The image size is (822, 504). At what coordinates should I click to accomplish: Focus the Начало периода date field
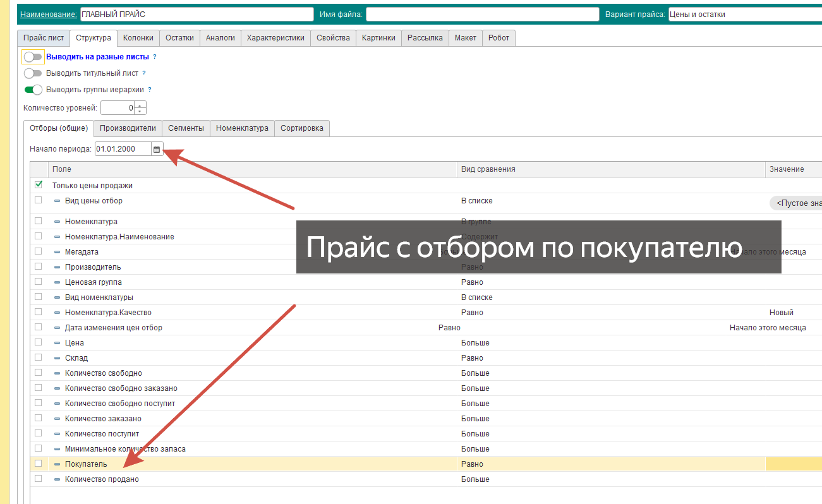[x=123, y=149]
